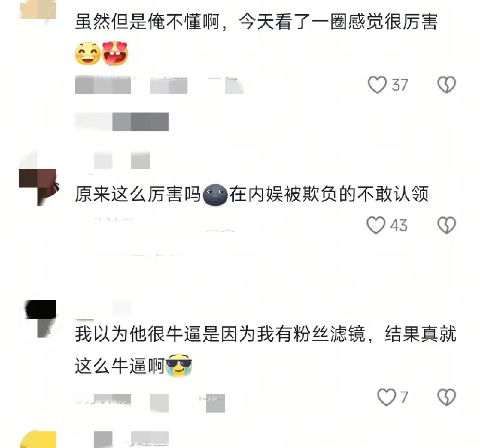Tap the dark moon face emoji
Viewport: 480px width, 448px height.
pos(215,194)
